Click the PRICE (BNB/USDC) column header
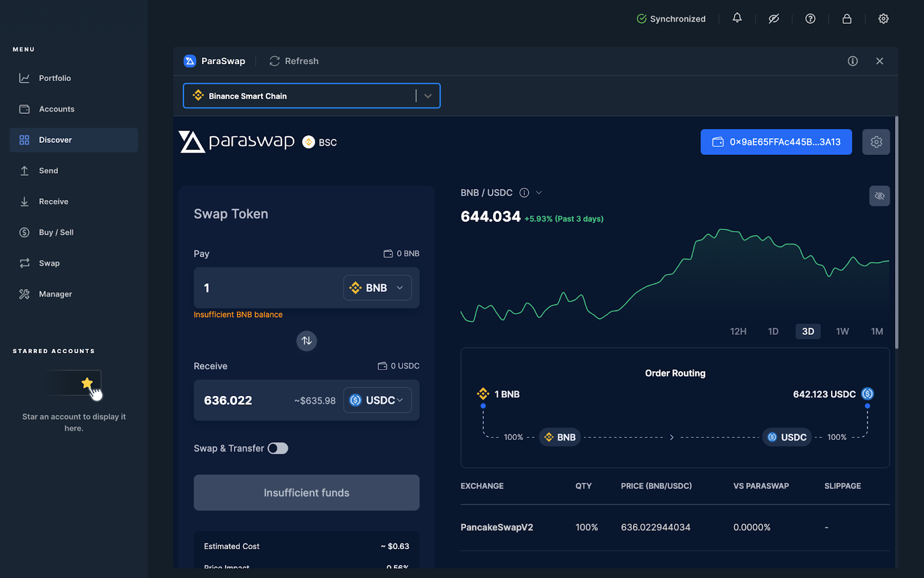 pyautogui.click(x=656, y=486)
